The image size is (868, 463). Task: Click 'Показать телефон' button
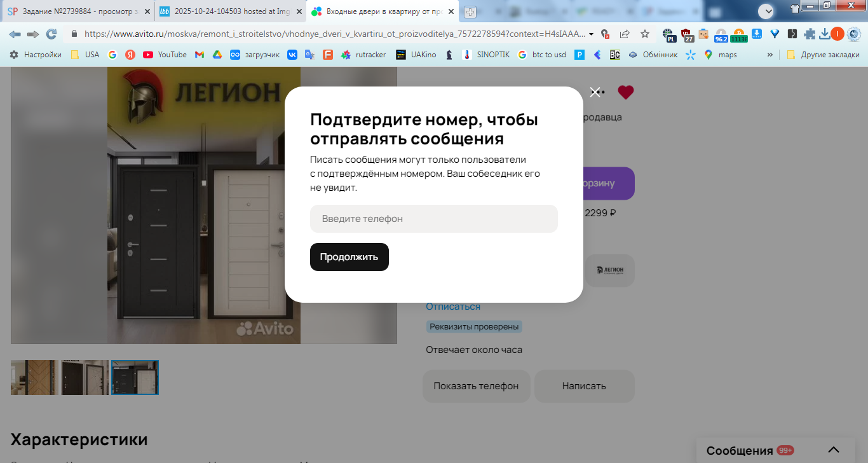(476, 386)
